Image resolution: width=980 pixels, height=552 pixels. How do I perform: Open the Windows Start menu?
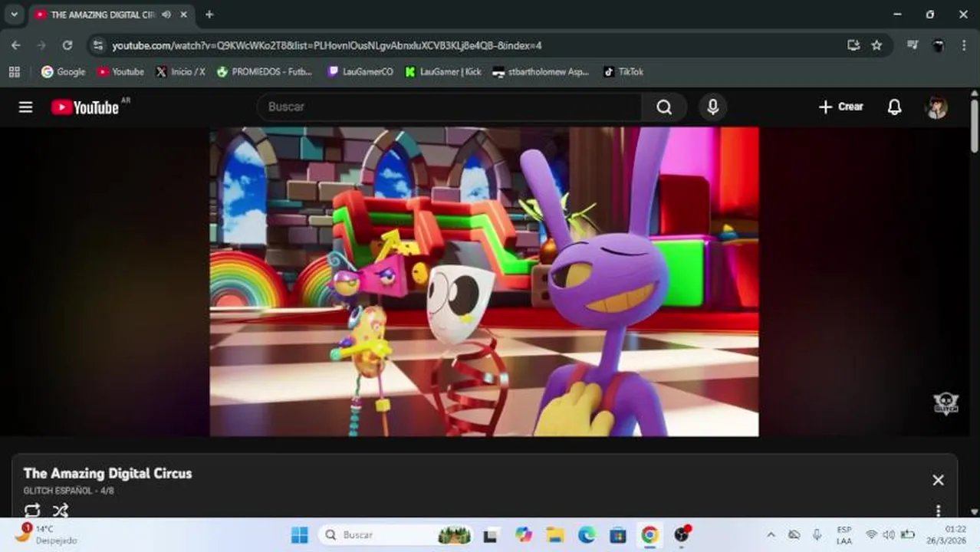click(x=300, y=534)
